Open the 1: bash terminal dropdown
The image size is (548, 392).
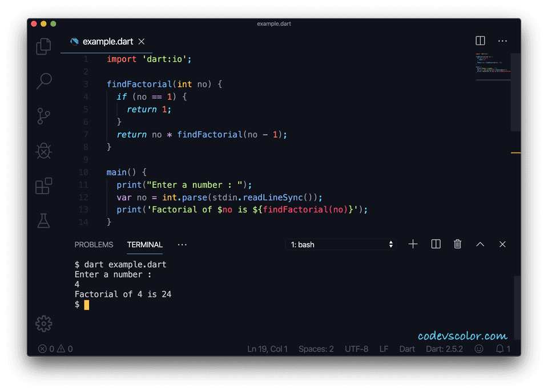[340, 244]
